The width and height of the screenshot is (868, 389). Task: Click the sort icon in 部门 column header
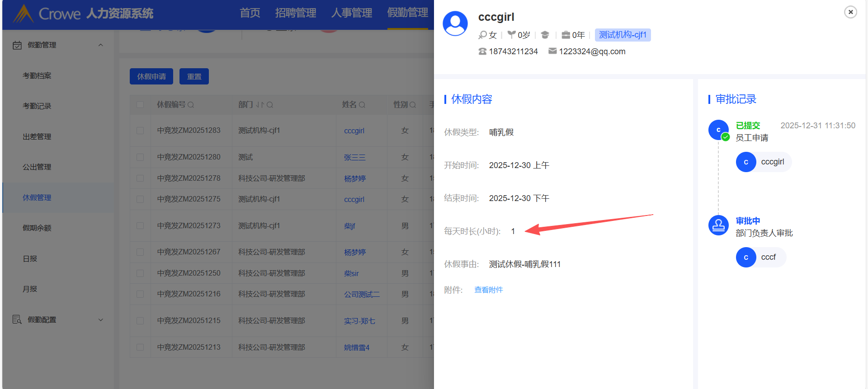point(259,105)
